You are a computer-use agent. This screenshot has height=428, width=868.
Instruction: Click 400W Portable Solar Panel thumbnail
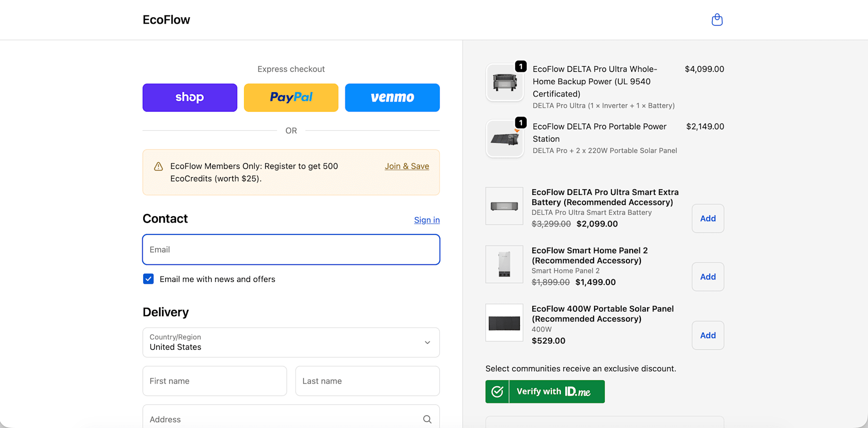coord(504,323)
